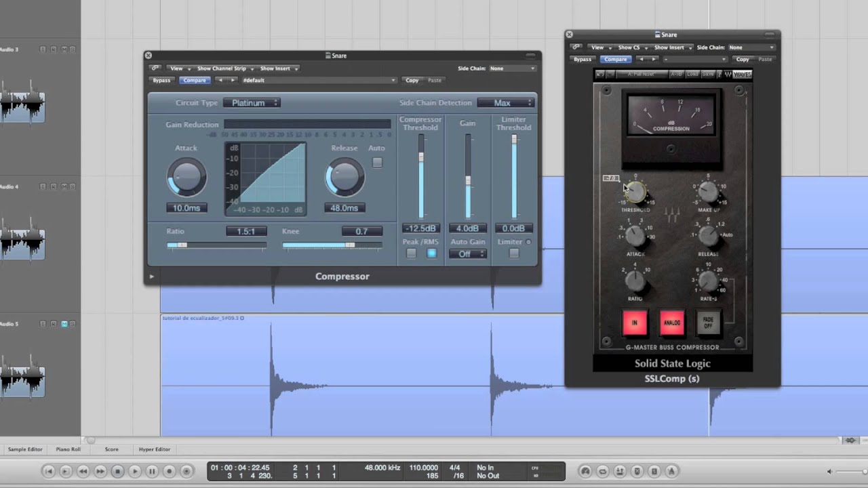Click the capture recording transport button
The width and height of the screenshot is (868, 488).
[x=186, y=471]
